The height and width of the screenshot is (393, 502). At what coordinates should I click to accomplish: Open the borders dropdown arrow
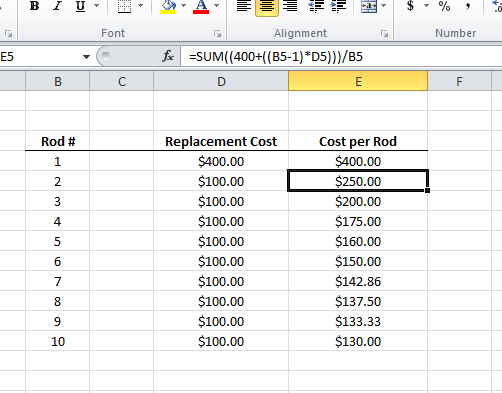140,6
